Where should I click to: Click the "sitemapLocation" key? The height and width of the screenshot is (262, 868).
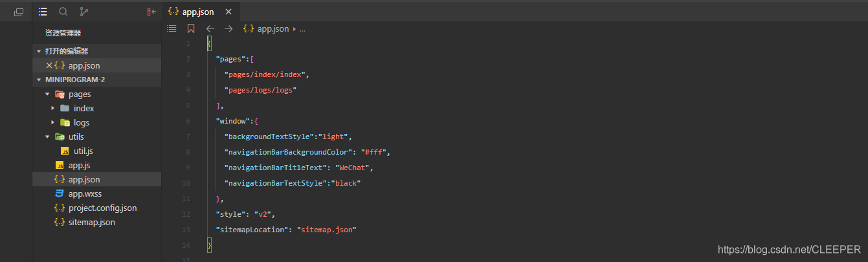[252, 230]
